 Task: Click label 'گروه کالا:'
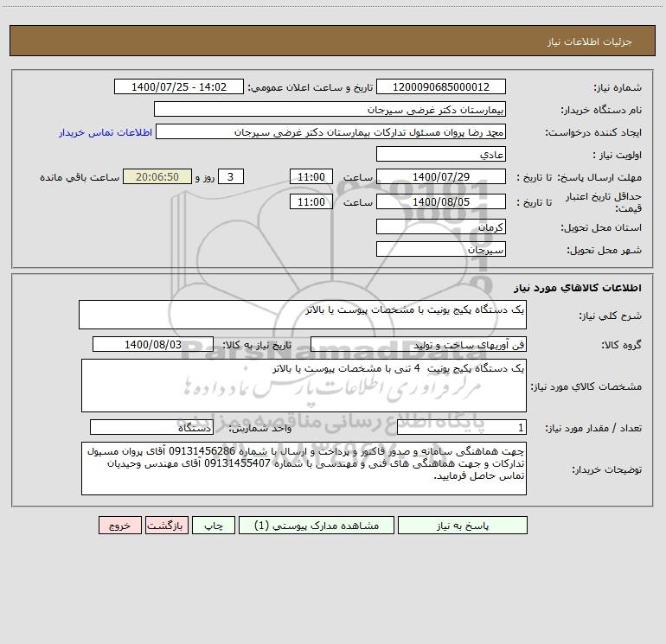pos(622,345)
